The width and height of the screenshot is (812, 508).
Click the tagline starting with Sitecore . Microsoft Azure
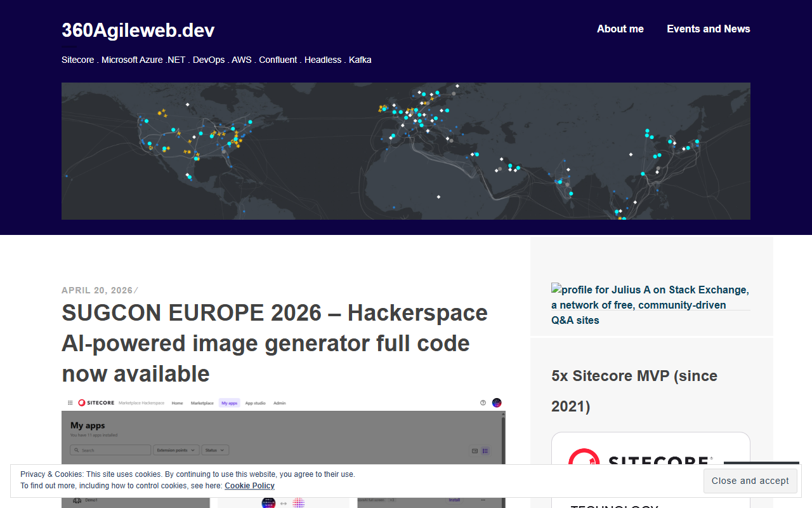216,60
